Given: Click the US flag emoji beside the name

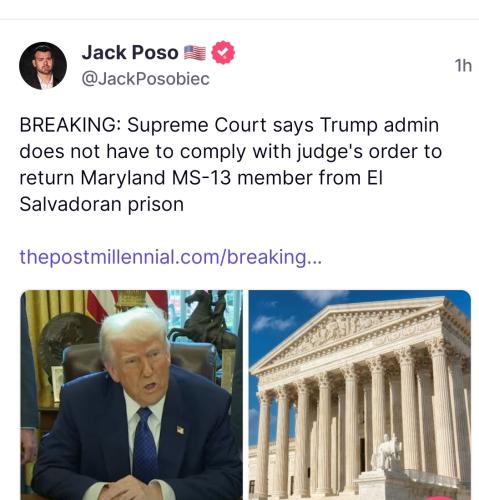Looking at the screenshot, I should pyautogui.click(x=195, y=53).
